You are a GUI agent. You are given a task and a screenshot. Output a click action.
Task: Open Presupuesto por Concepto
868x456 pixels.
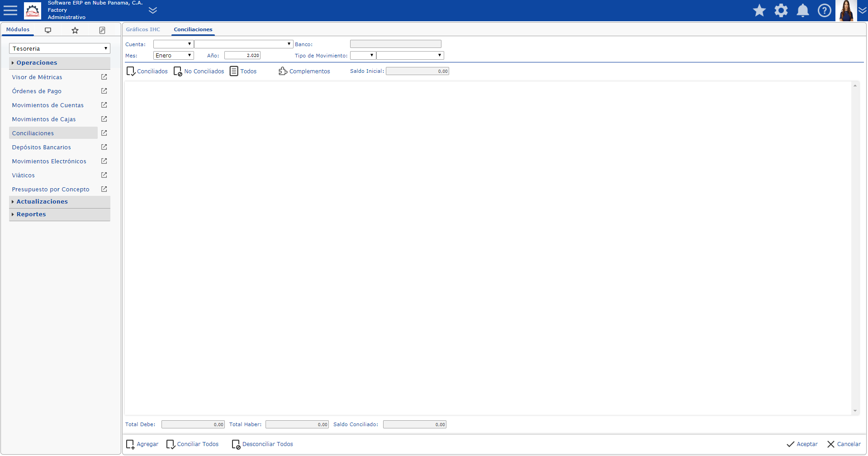pos(51,190)
